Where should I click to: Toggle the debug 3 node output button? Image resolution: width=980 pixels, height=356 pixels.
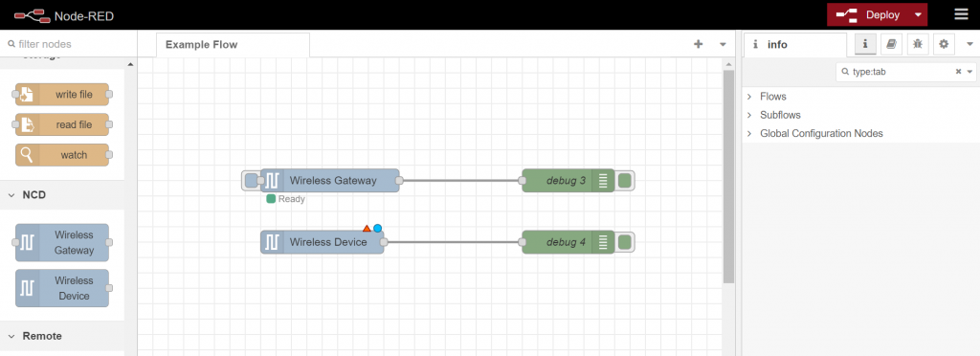[x=624, y=181]
